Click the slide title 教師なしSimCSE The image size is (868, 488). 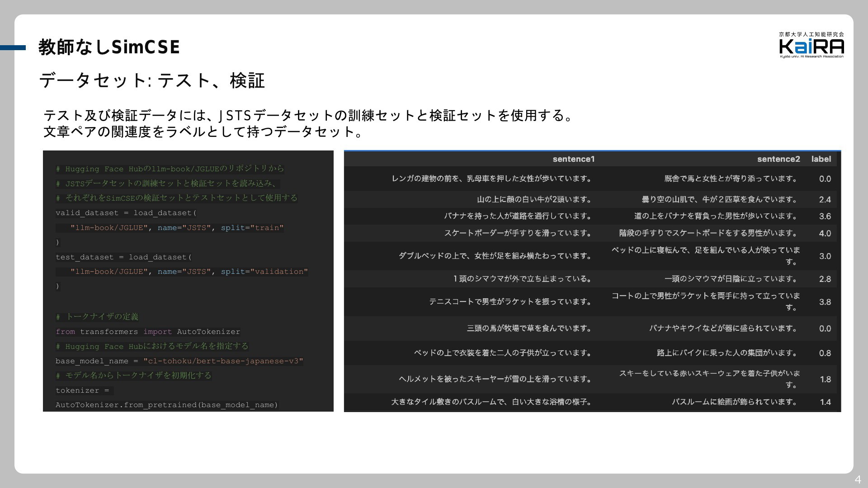109,47
